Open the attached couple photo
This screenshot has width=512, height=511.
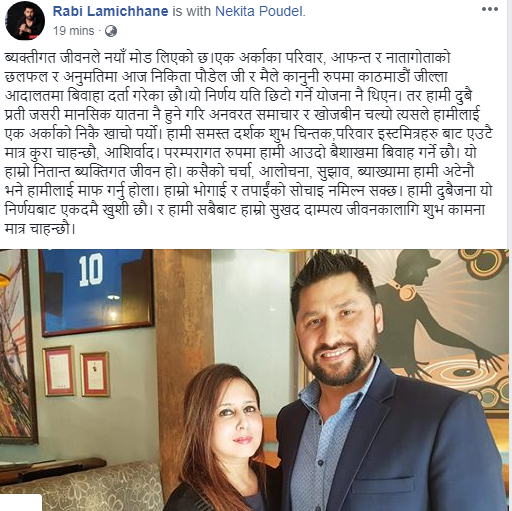(254, 380)
